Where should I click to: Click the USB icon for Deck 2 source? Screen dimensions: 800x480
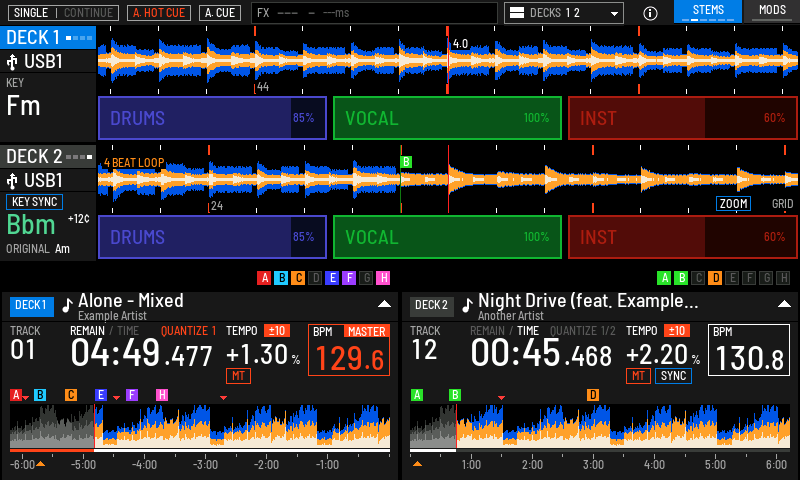coord(12,181)
